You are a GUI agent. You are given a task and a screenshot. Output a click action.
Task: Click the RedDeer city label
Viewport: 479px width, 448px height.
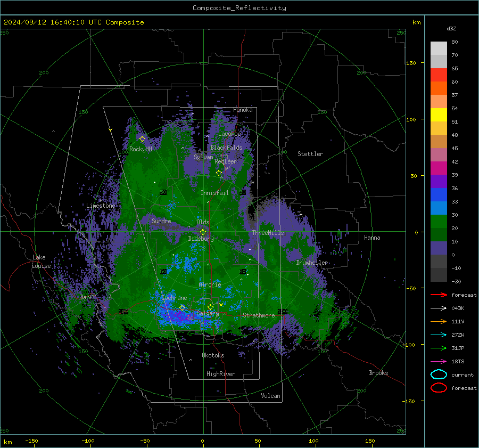tap(226, 161)
